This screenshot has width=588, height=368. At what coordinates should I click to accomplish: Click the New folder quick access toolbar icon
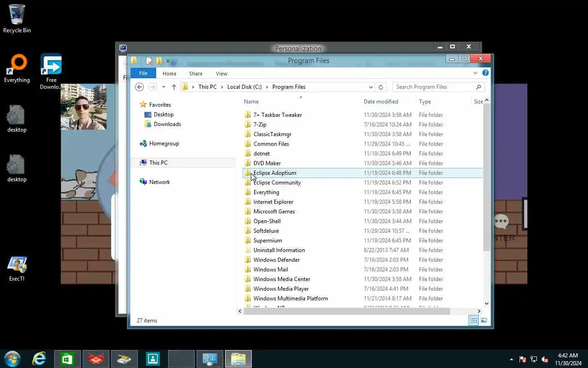click(x=159, y=61)
